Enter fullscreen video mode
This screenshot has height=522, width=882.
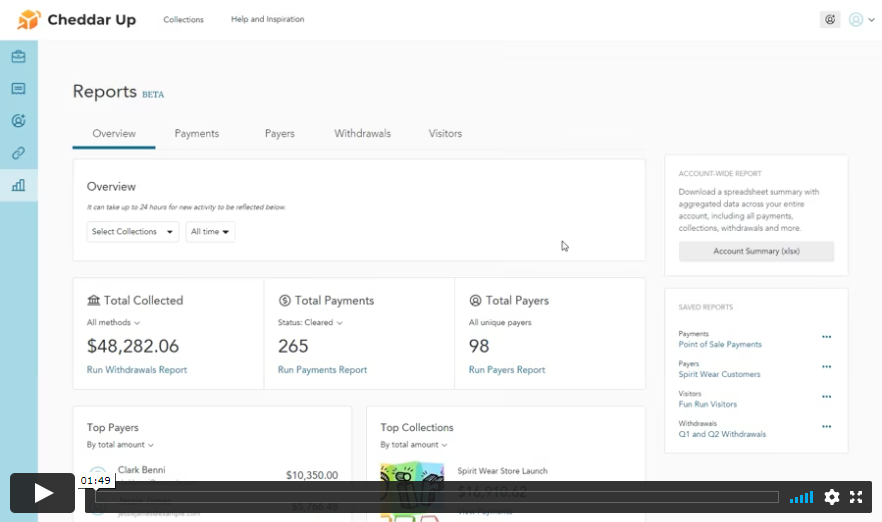857,497
